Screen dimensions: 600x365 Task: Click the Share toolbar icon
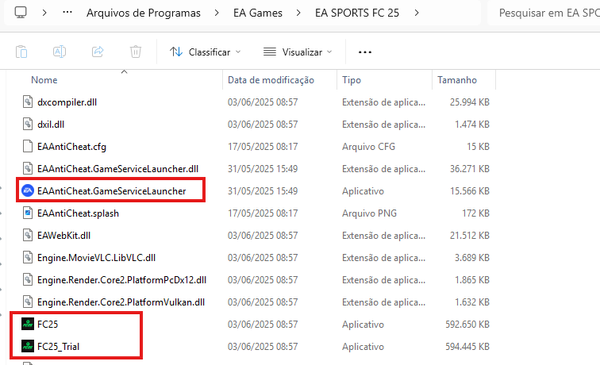tap(98, 52)
